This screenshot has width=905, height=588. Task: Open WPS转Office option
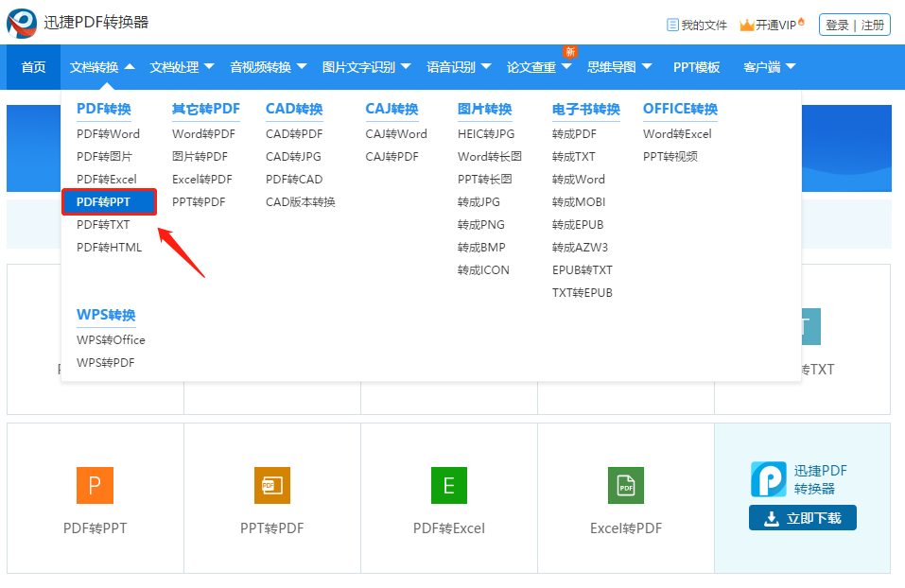(111, 340)
